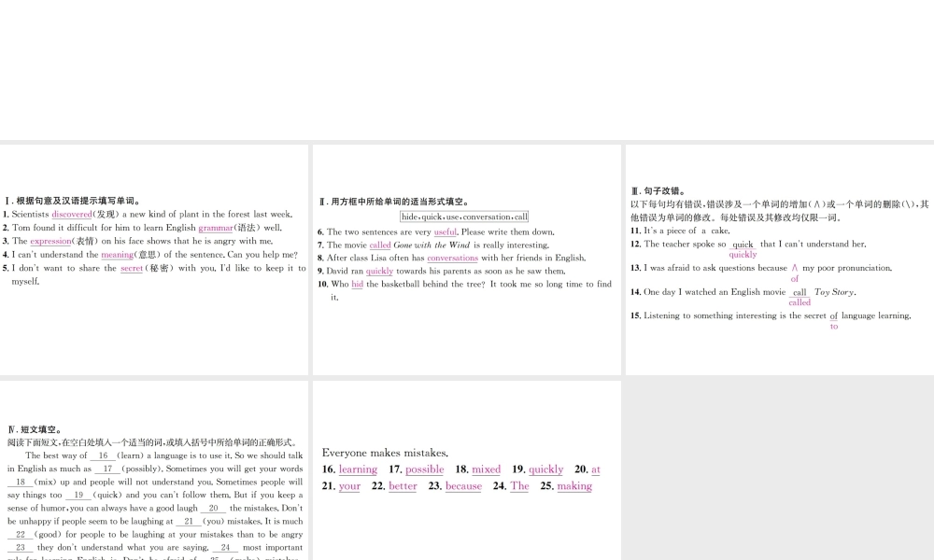Click the answer 'hid' in sentence 10
Viewport: 934px width, 560px height.
[x=358, y=285]
